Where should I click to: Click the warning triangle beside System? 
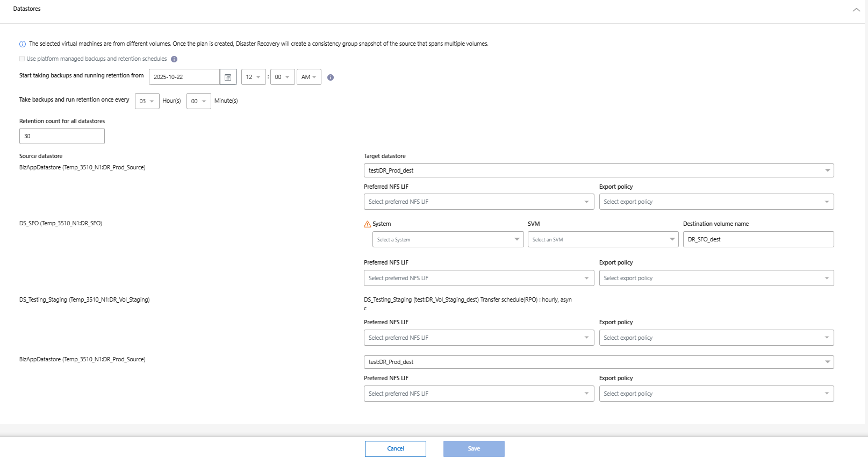368,224
